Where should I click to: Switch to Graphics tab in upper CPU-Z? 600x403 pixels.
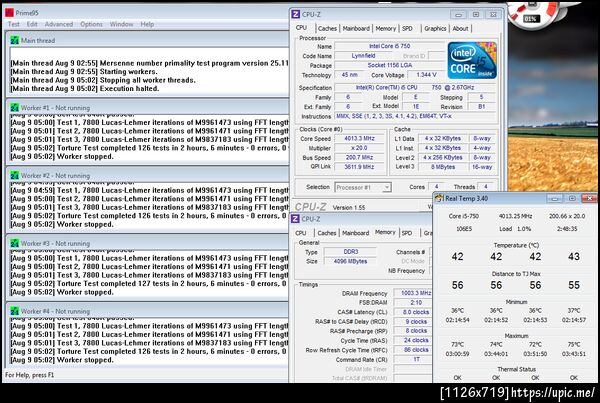click(435, 28)
